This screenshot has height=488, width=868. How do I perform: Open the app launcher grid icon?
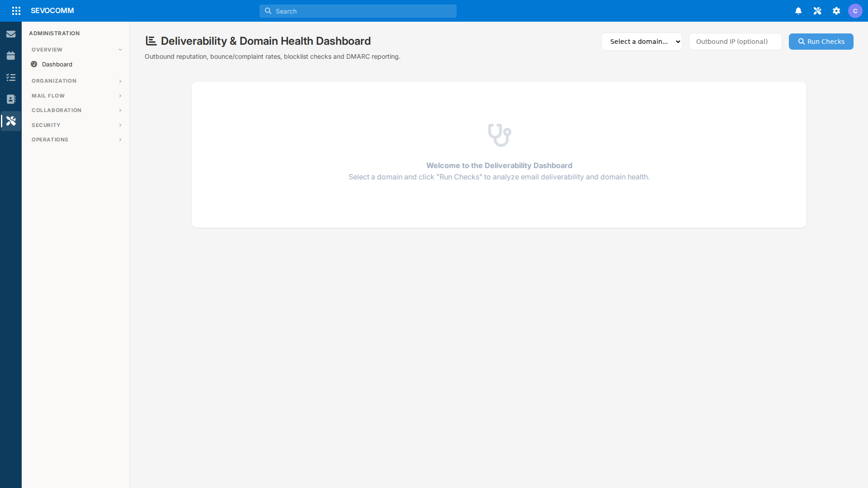[x=16, y=10]
